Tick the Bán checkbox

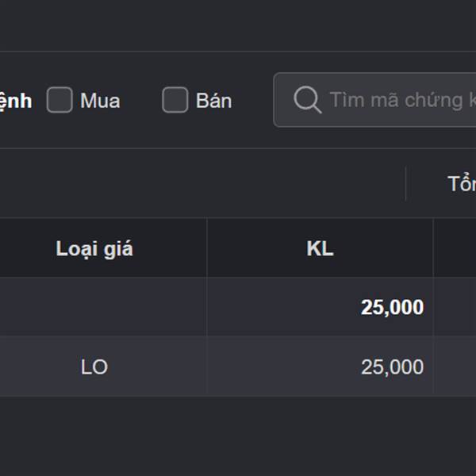coord(175,101)
